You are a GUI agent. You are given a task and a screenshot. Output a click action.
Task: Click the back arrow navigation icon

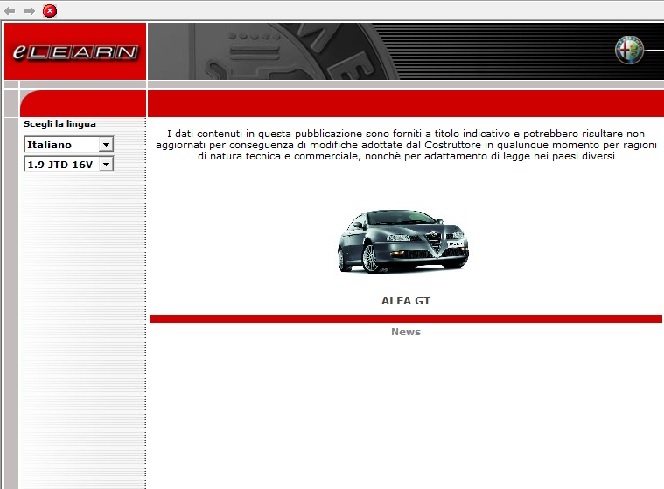point(9,11)
